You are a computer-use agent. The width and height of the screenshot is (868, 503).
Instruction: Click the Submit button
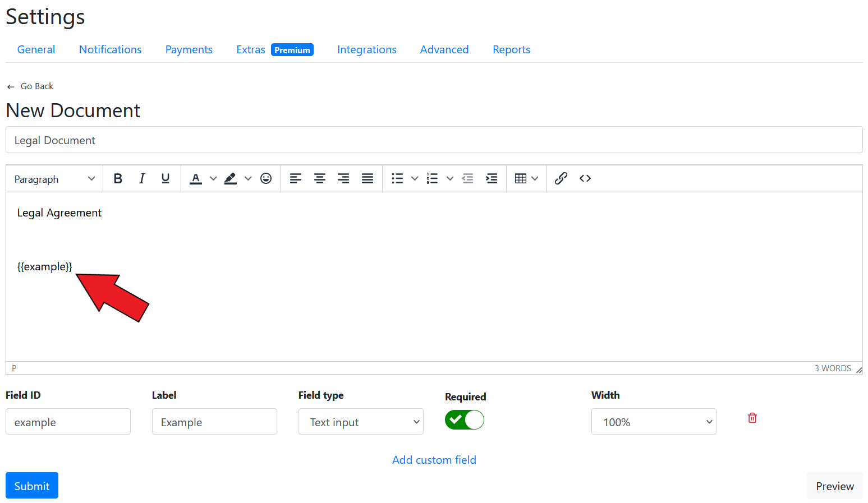(32, 486)
